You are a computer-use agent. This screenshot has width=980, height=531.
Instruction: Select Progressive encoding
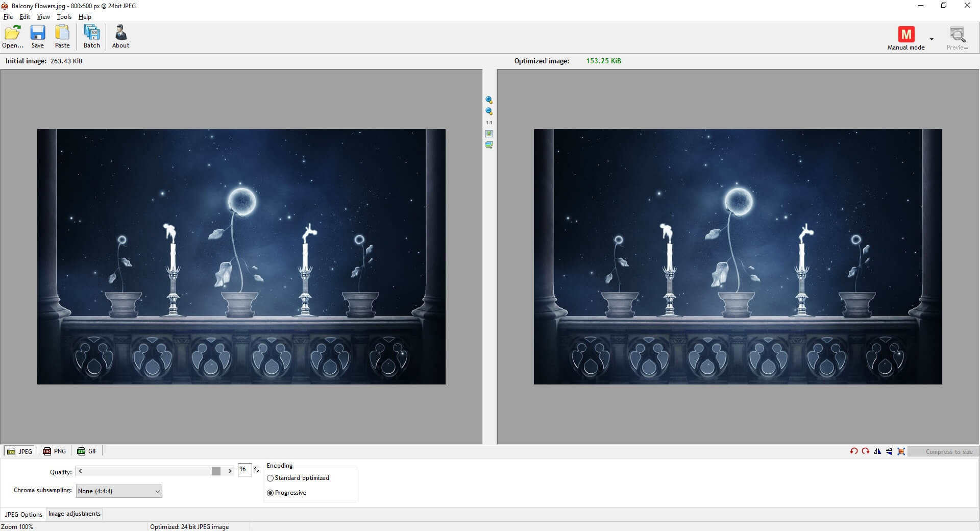tap(287, 493)
